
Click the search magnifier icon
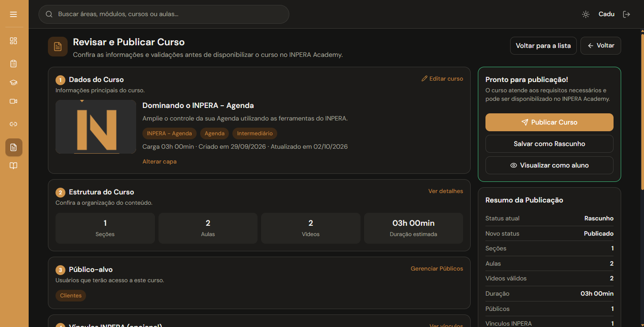(49, 14)
